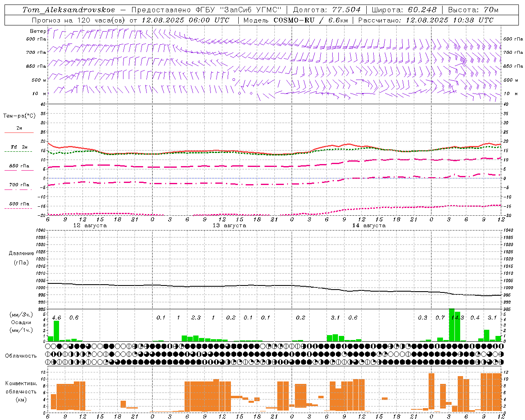Image resolution: width=525 pixels, height=420 pixels.
Task: Click the (гПа) unit label under Давление
Action: tap(21, 262)
